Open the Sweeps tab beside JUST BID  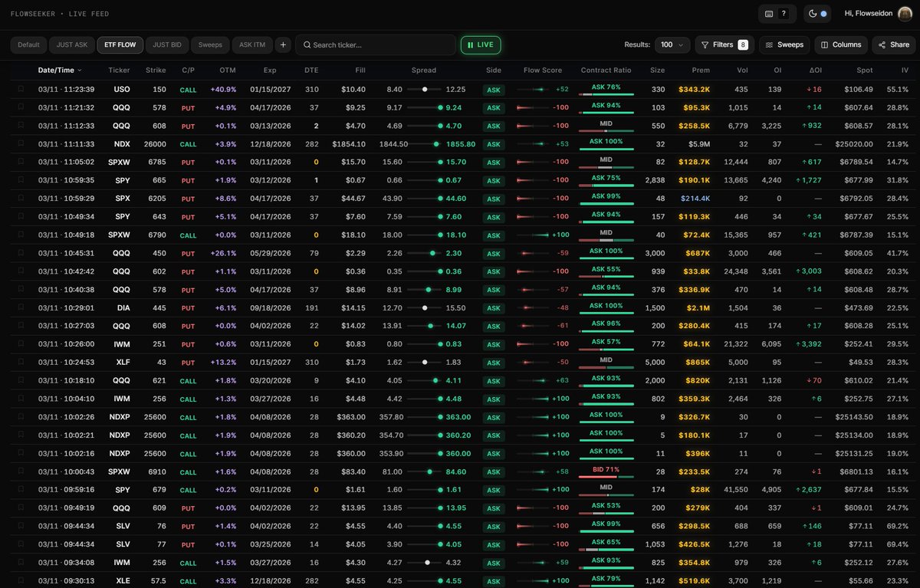(210, 44)
